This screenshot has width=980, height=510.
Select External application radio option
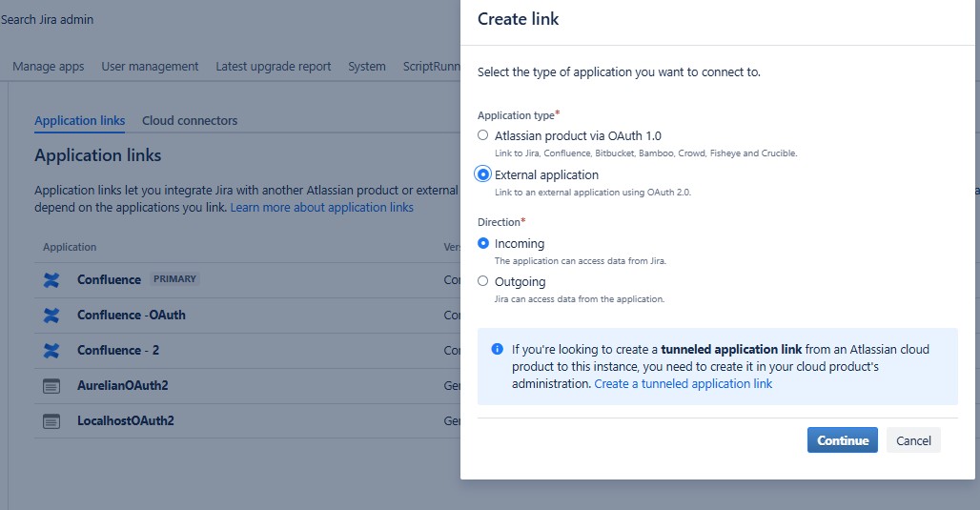click(x=482, y=174)
